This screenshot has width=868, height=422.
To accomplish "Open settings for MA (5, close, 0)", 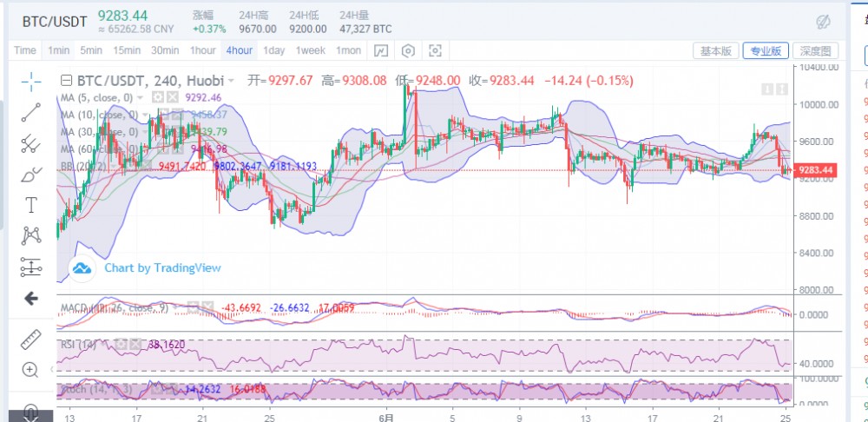I will pyautogui.click(x=158, y=98).
